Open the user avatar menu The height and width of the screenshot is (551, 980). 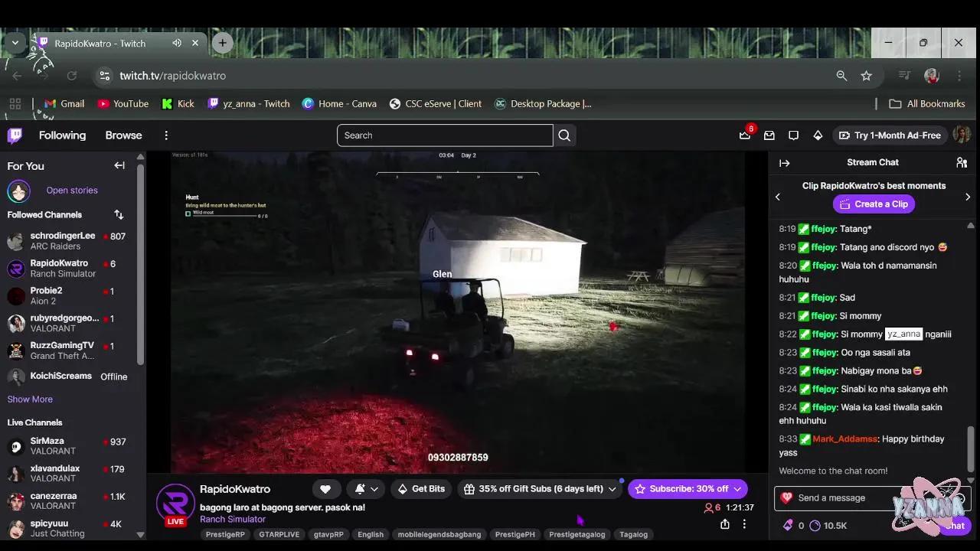pos(962,135)
